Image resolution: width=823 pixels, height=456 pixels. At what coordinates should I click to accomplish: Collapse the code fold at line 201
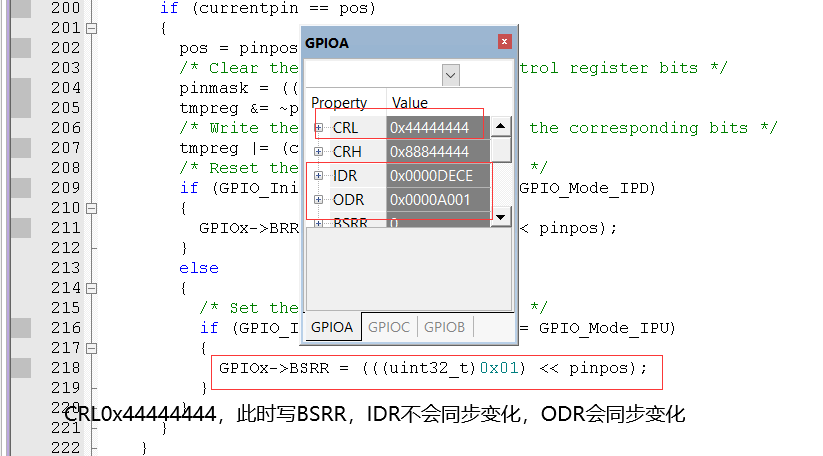coord(91,28)
